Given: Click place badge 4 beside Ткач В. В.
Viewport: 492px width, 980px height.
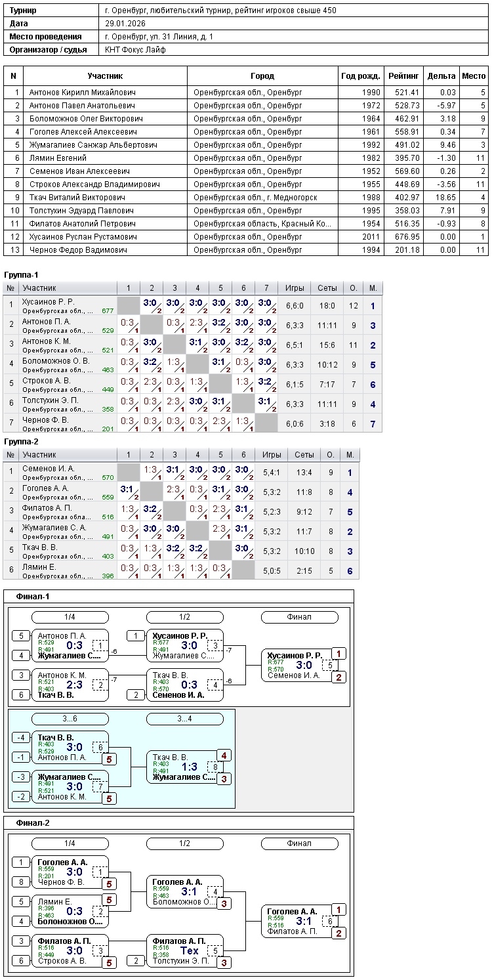Looking at the screenshot, I should pyautogui.click(x=224, y=756).
